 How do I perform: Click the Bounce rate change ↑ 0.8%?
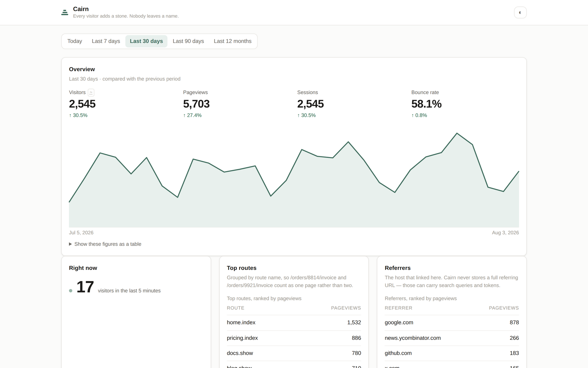coord(419,115)
